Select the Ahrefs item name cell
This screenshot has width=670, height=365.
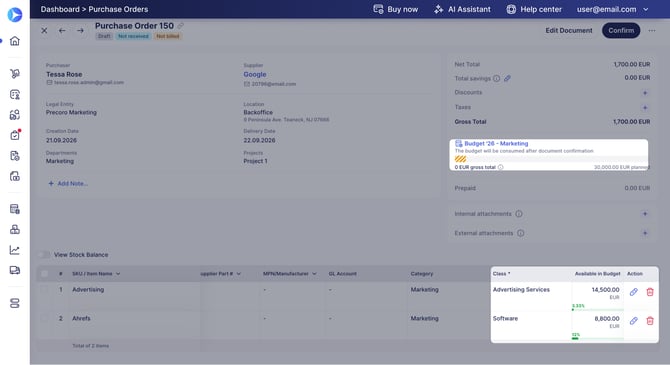(x=81, y=318)
